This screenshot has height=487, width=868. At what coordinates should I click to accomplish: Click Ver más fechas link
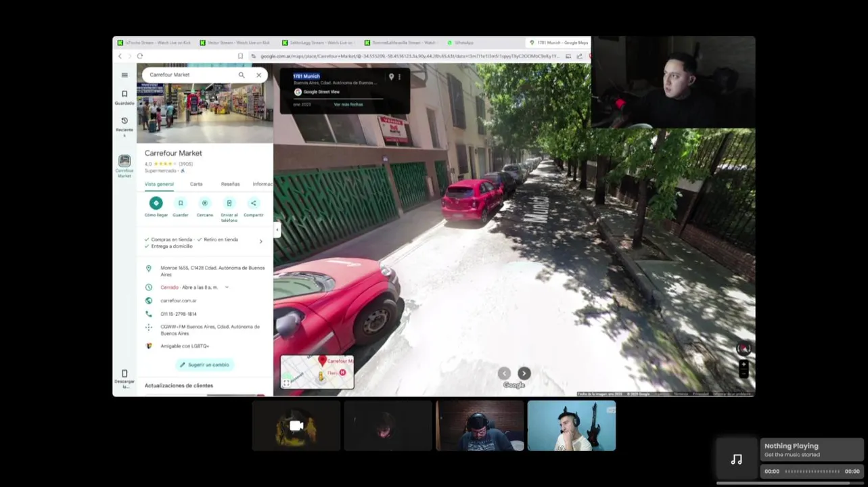[x=348, y=104]
